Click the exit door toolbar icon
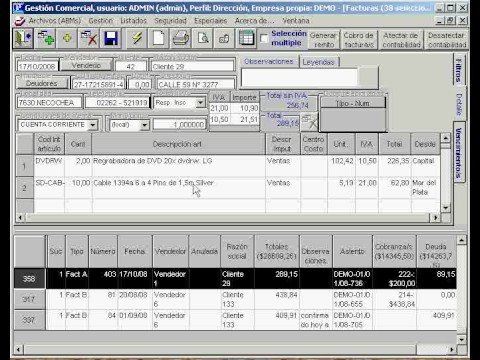Image resolution: width=480 pixels, height=360 pixels. coord(23,38)
